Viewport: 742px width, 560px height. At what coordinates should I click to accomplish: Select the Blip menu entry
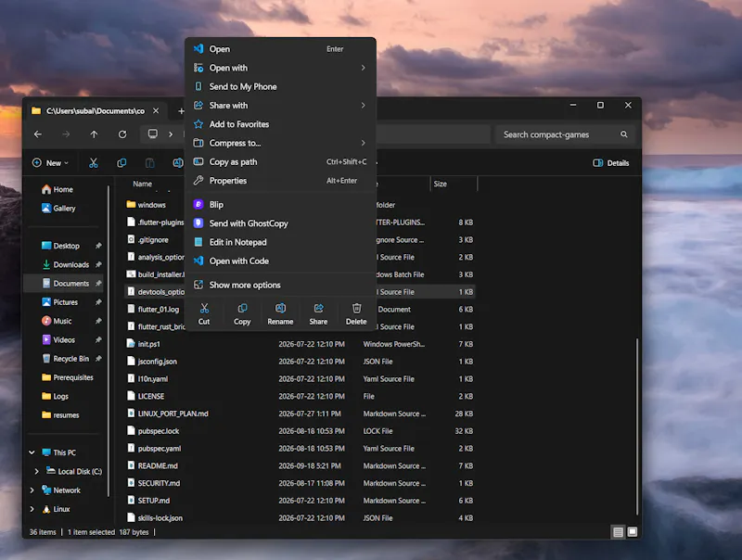point(280,204)
